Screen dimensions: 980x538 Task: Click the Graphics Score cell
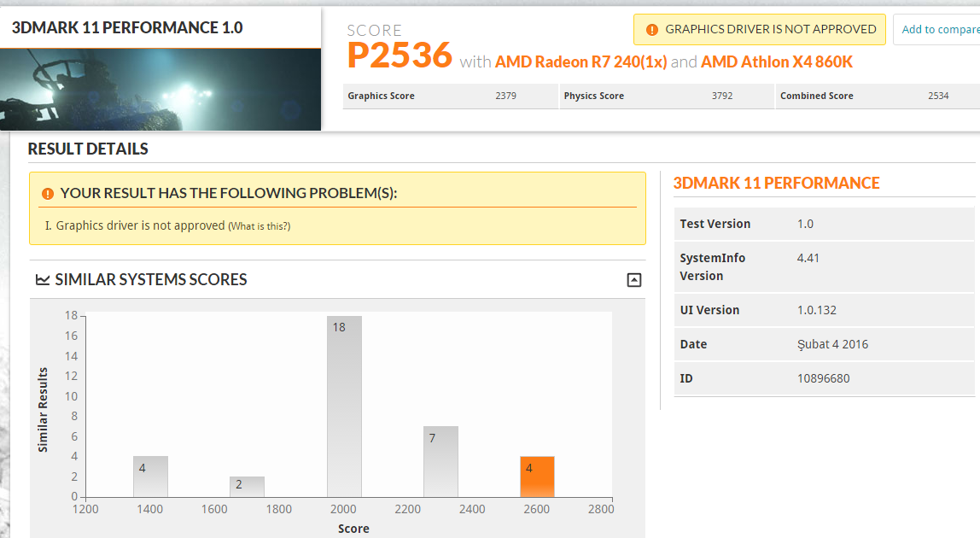point(450,96)
